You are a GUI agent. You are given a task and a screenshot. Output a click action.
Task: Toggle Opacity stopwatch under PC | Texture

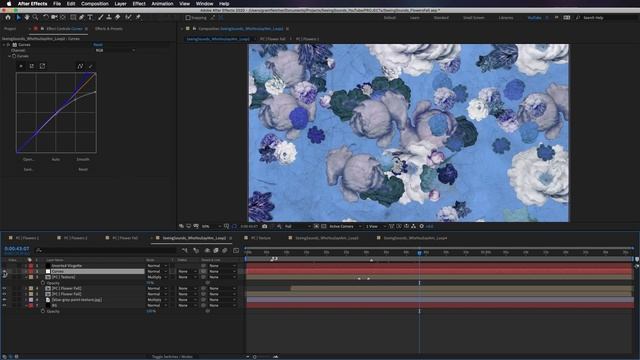[x=43, y=283]
